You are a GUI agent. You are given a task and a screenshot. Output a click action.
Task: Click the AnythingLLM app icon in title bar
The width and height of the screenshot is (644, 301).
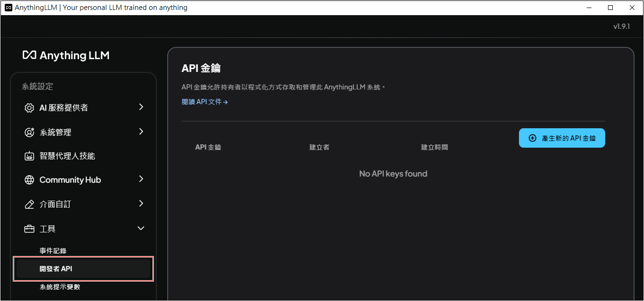tap(8, 8)
